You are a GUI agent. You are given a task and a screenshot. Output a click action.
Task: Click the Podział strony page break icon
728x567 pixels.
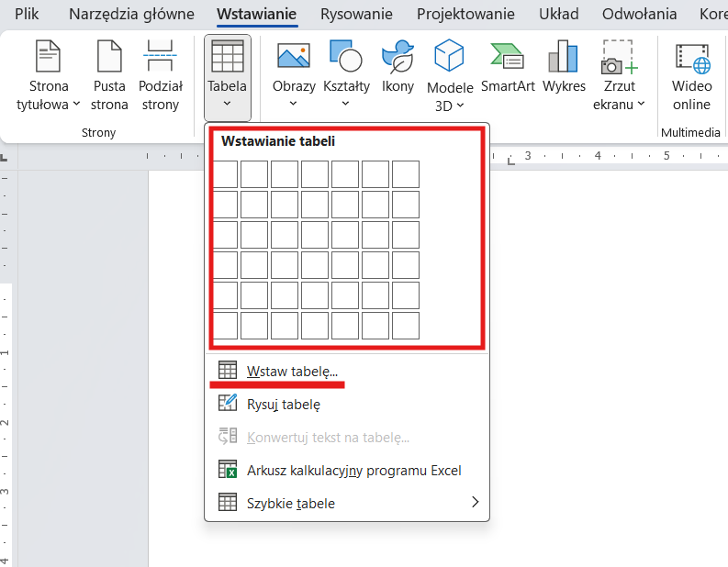161,58
